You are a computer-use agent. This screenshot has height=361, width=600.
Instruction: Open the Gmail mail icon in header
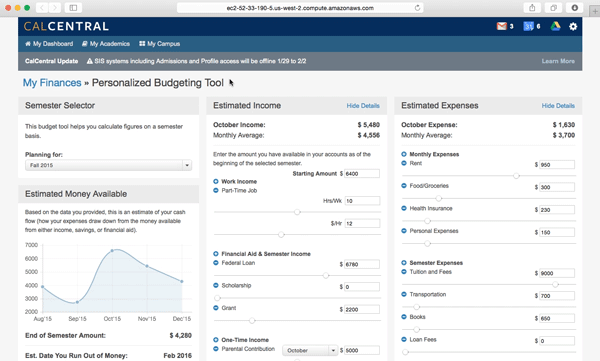click(x=501, y=26)
